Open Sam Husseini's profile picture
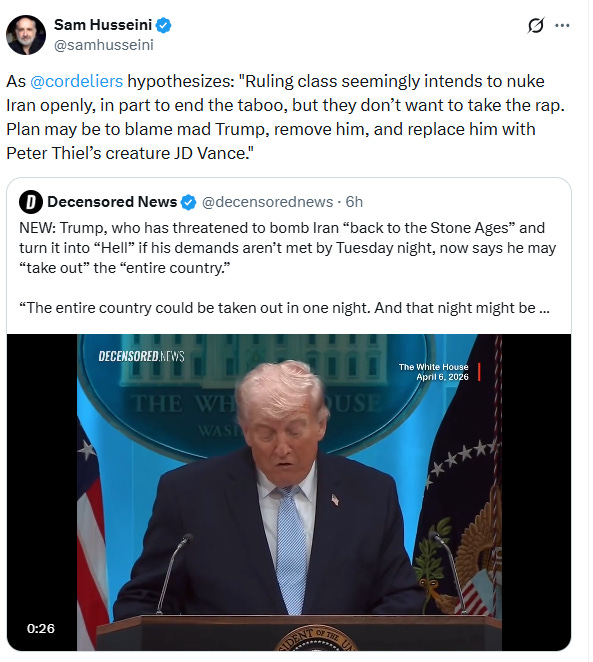This screenshot has width=593, height=662. click(x=26, y=35)
